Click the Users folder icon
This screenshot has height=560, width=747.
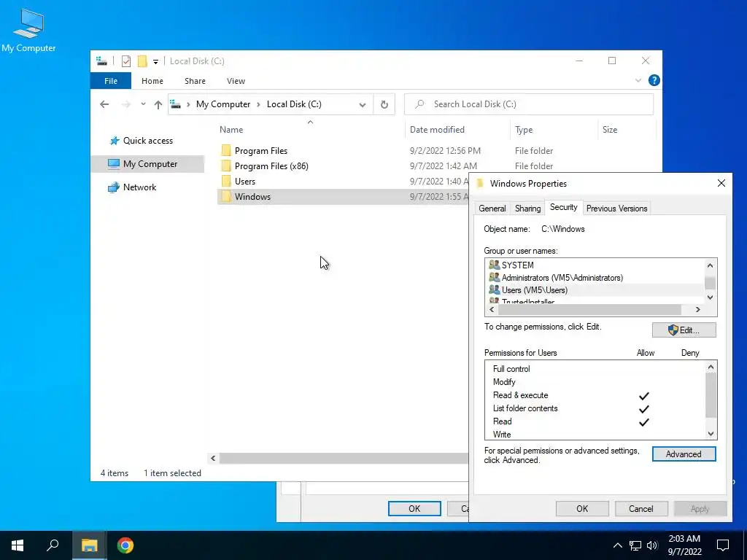226,182
